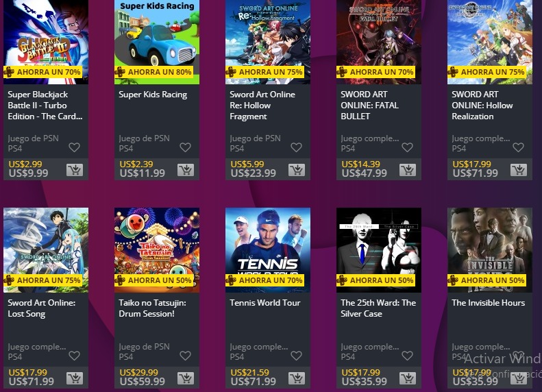Favorite SWORD ART ONLINE: Hollow Realization with heart
The height and width of the screenshot is (392, 542).
[518, 147]
